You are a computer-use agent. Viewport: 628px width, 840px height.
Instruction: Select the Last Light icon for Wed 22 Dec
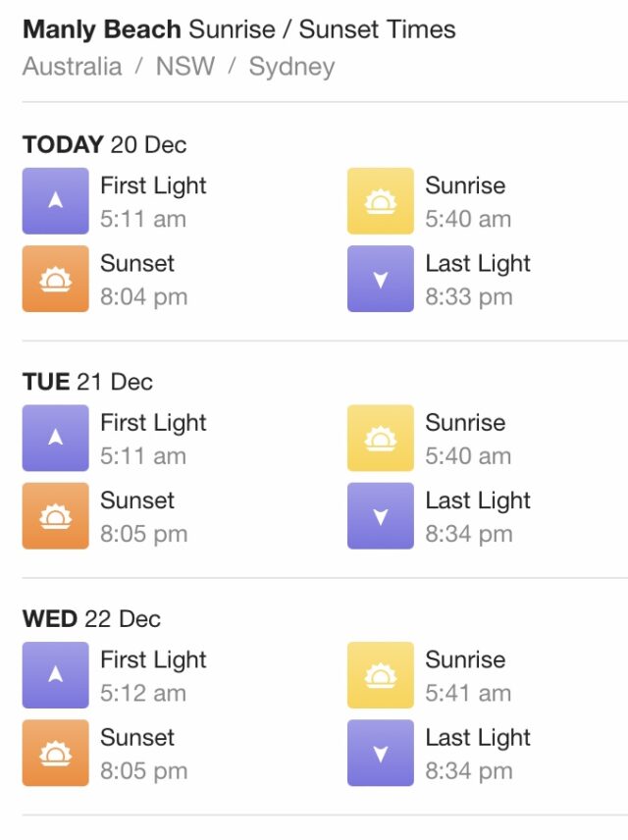pyautogui.click(x=381, y=753)
